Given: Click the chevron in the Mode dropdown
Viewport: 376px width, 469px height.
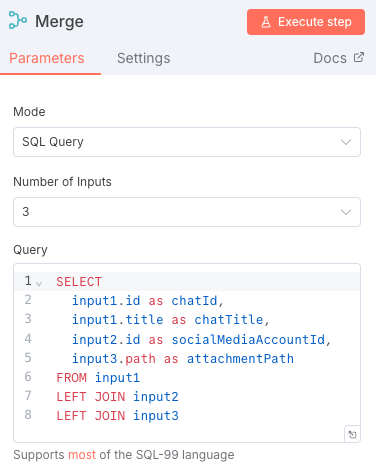Looking at the screenshot, I should [x=346, y=142].
